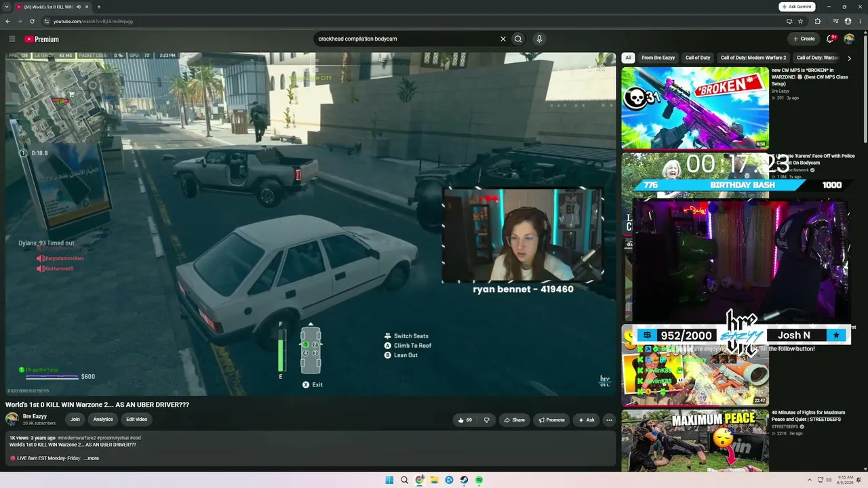Open 'new CW MP5 is *BROKEN*' video title

click(809, 77)
